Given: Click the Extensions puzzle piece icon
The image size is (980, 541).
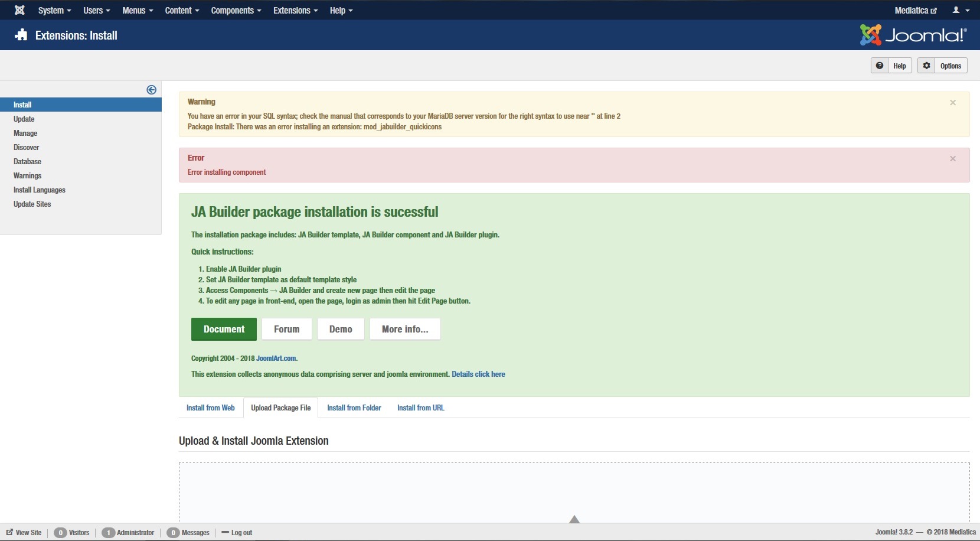Looking at the screenshot, I should pos(21,35).
